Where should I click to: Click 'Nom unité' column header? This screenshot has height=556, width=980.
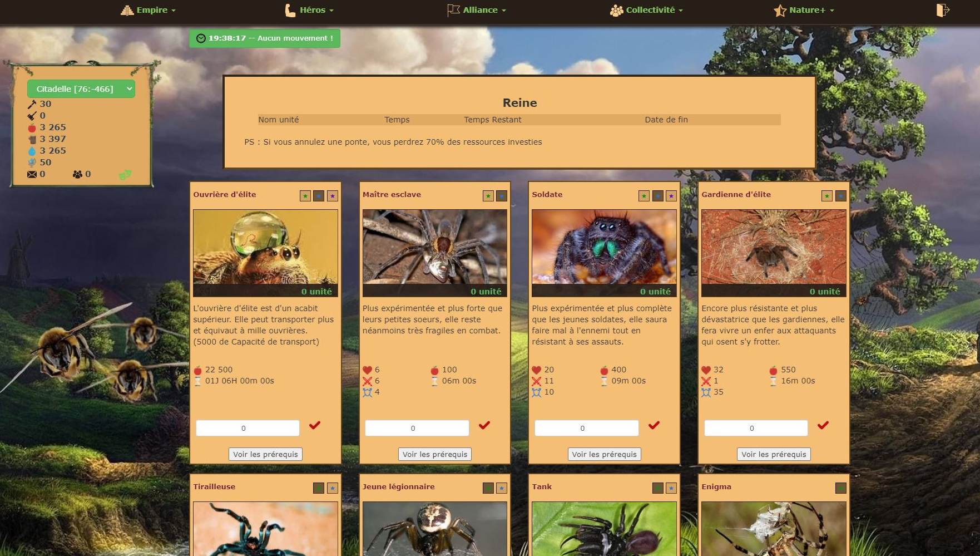pos(279,120)
